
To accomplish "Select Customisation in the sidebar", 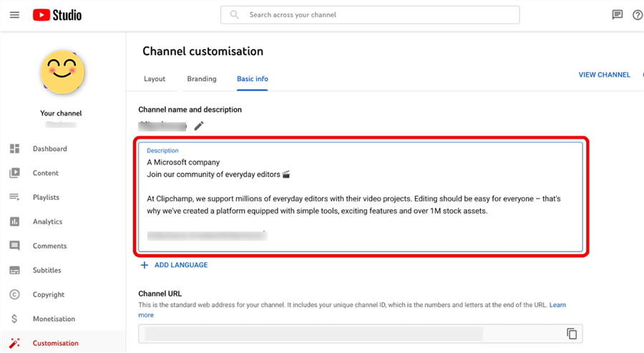I will click(55, 343).
